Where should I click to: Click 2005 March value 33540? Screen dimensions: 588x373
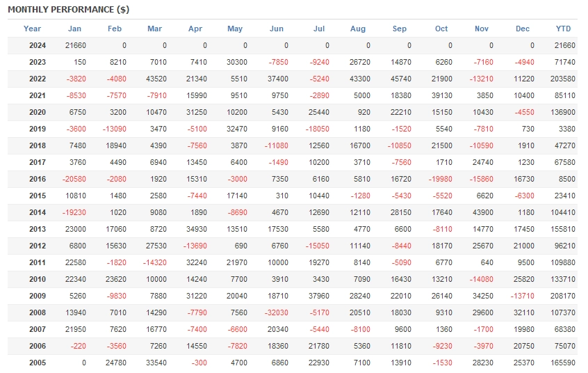tap(156, 363)
